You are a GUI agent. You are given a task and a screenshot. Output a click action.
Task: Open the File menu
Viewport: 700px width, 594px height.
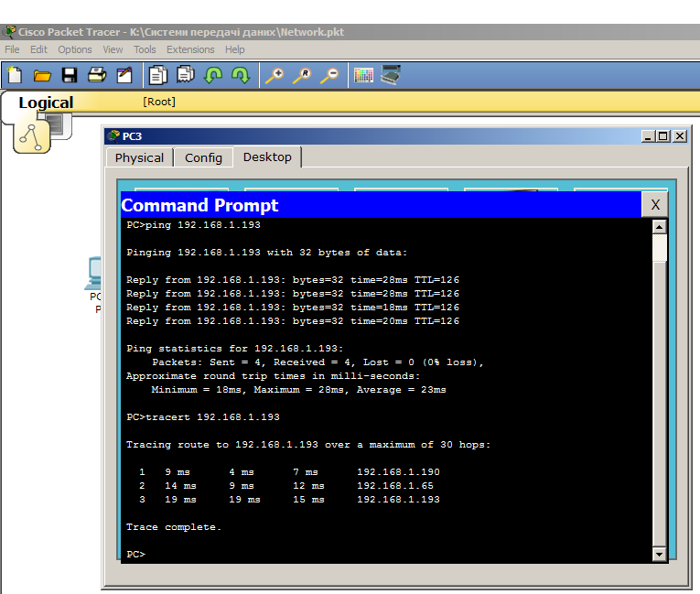click(12, 49)
